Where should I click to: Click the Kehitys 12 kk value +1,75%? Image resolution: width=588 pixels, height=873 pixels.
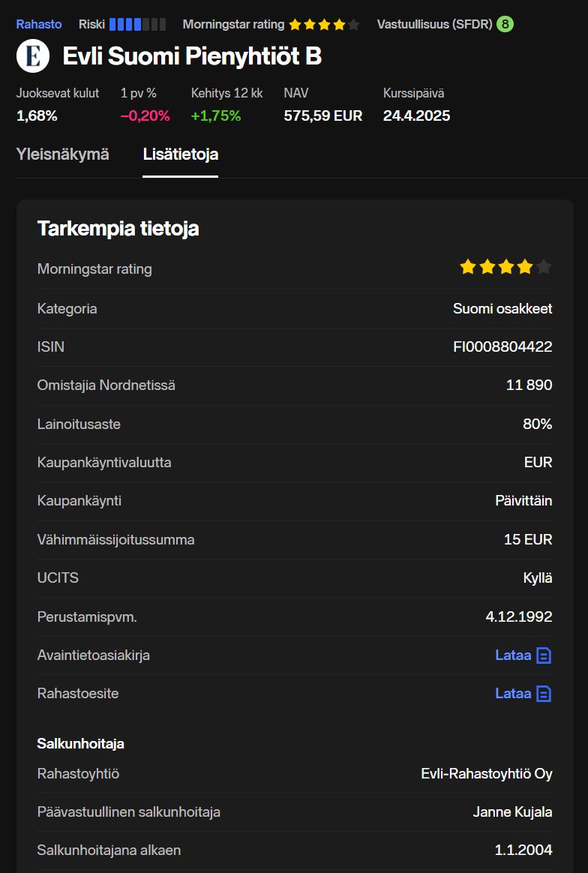[216, 115]
